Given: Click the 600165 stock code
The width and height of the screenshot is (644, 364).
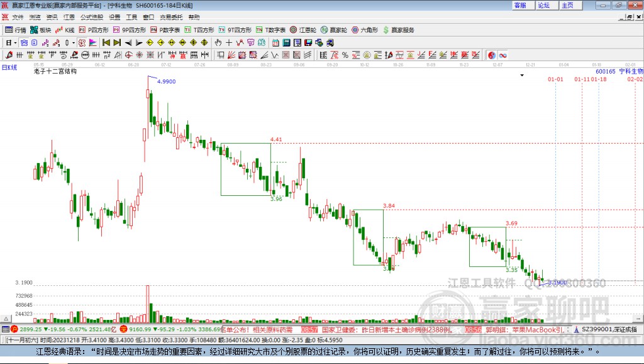Looking at the screenshot, I should [606, 71].
